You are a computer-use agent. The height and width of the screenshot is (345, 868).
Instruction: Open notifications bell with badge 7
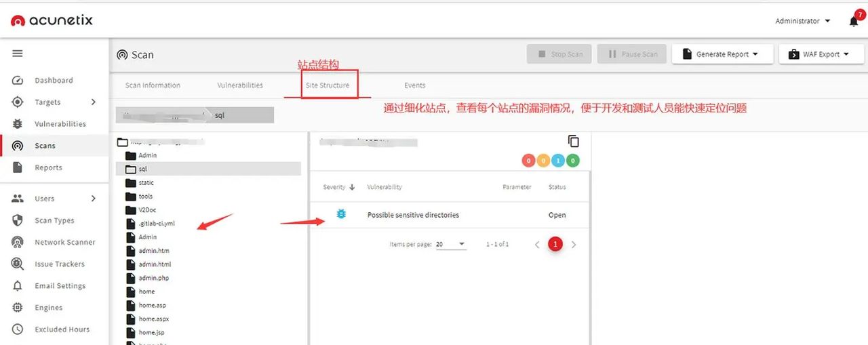click(x=854, y=21)
